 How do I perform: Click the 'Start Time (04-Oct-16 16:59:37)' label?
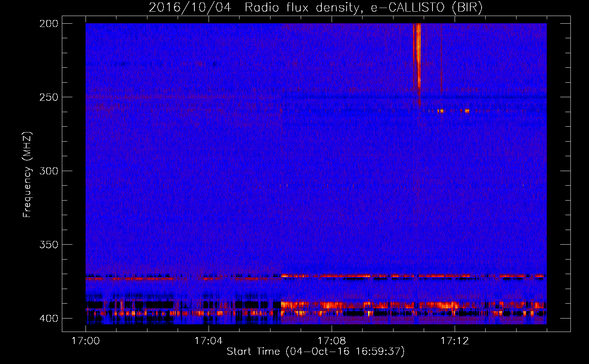coord(316,351)
